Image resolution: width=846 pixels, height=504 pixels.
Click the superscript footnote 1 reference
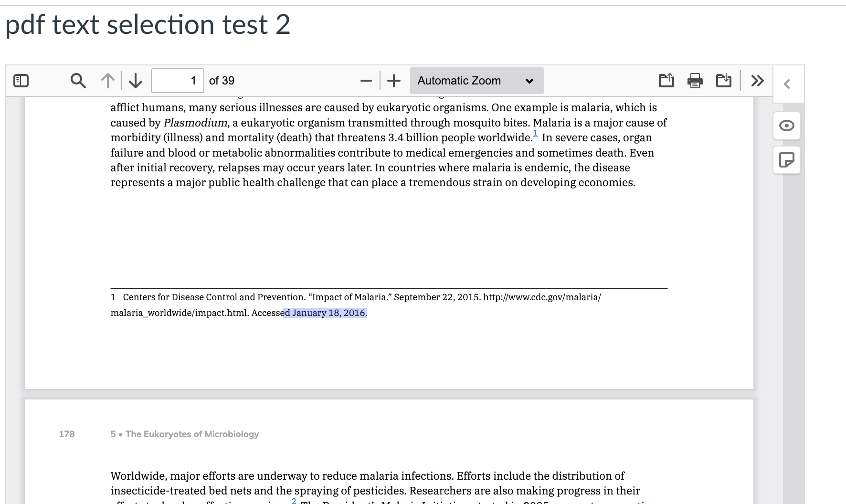(535, 134)
